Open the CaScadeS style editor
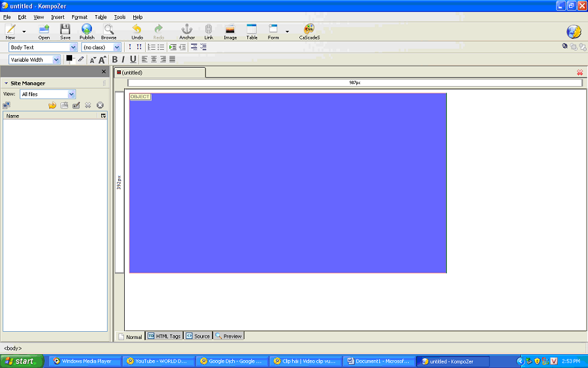This screenshot has width=588, height=368. point(309,32)
